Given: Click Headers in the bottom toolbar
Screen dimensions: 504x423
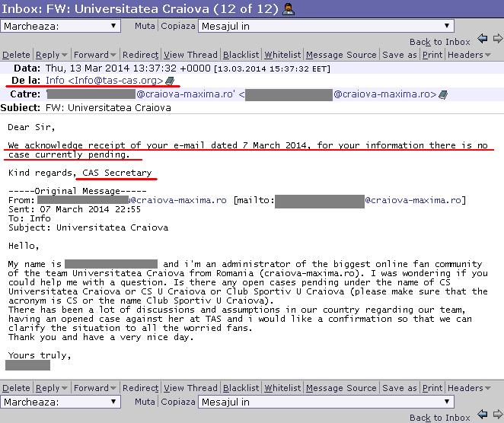Looking at the screenshot, I should point(465,388).
